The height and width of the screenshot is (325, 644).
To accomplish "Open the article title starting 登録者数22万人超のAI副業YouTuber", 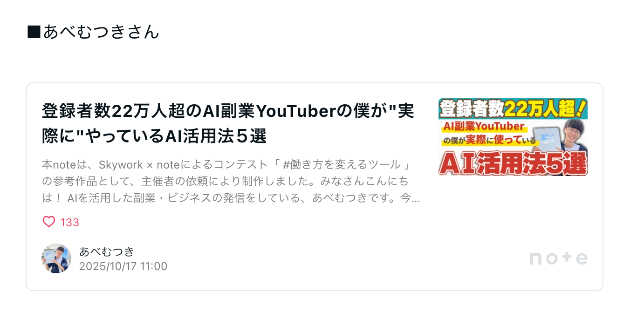I will click(228, 124).
